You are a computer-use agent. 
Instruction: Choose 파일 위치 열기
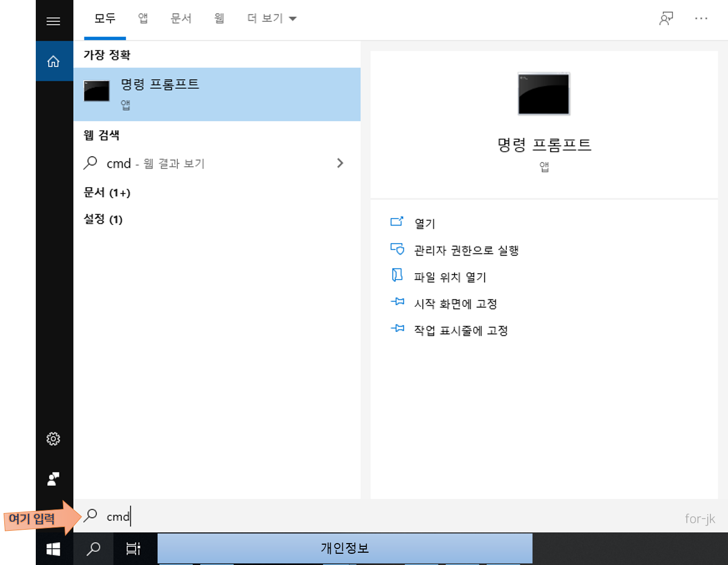coord(450,277)
